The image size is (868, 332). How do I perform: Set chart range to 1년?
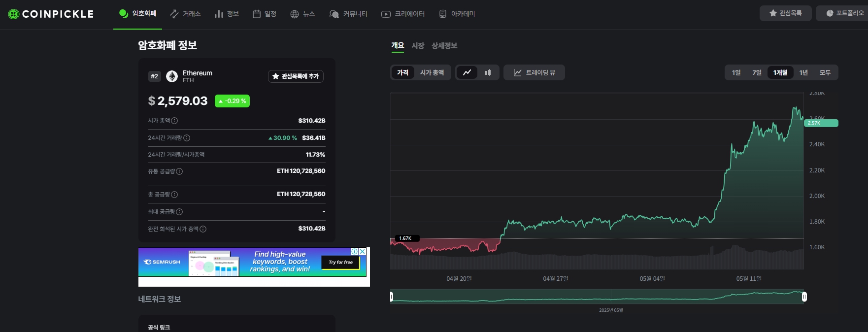[803, 72]
